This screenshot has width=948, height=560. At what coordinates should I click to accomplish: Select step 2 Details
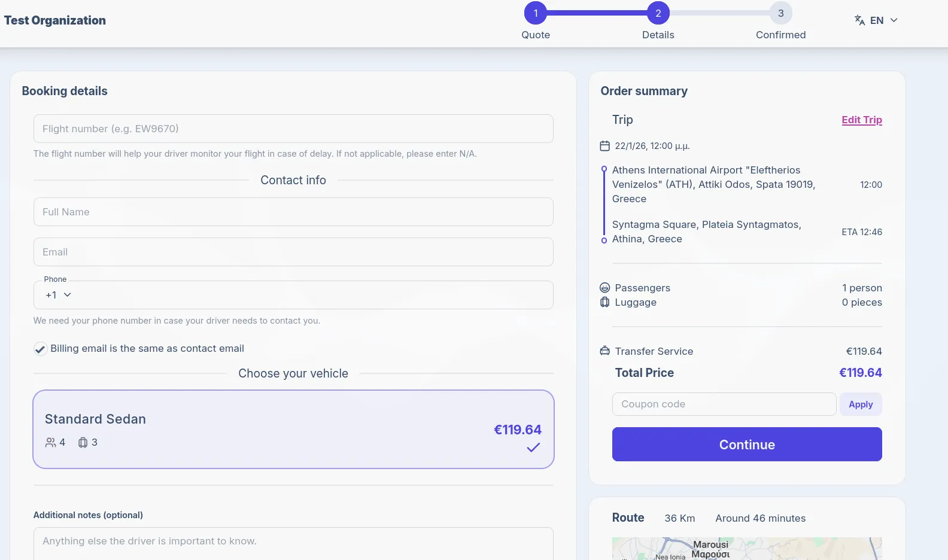click(658, 13)
